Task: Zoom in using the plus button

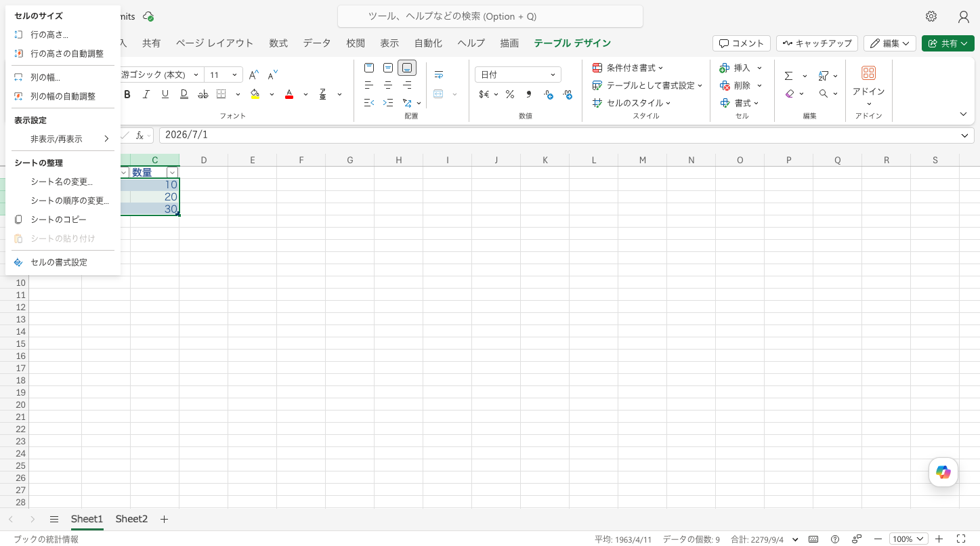Action: (939, 539)
